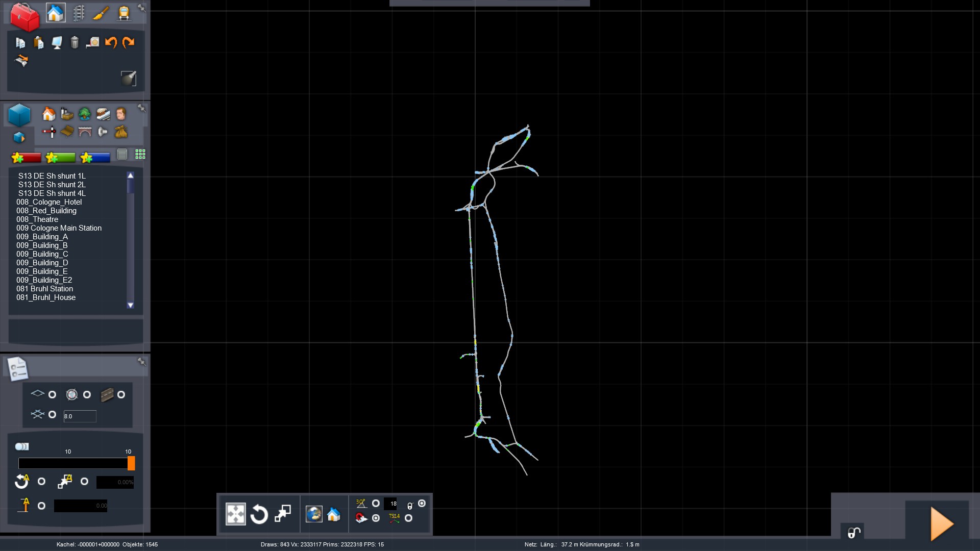Select the track laying (linear objects) tool

(79, 13)
